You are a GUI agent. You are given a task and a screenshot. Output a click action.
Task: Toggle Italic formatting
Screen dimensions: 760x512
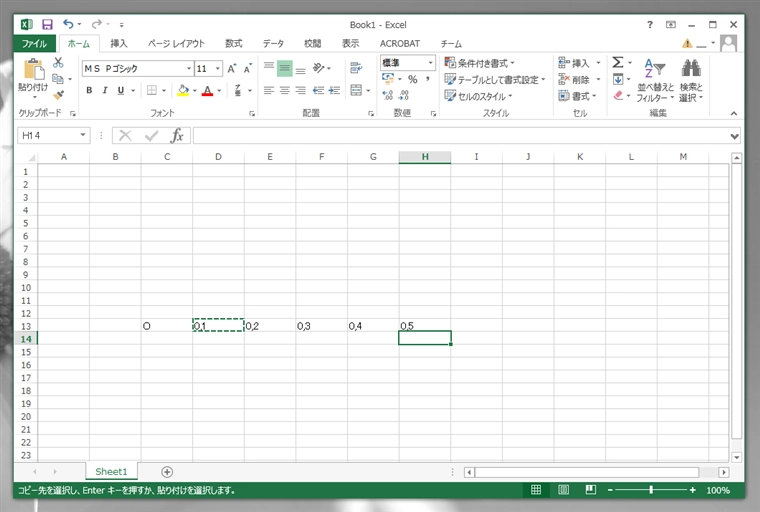(105, 90)
